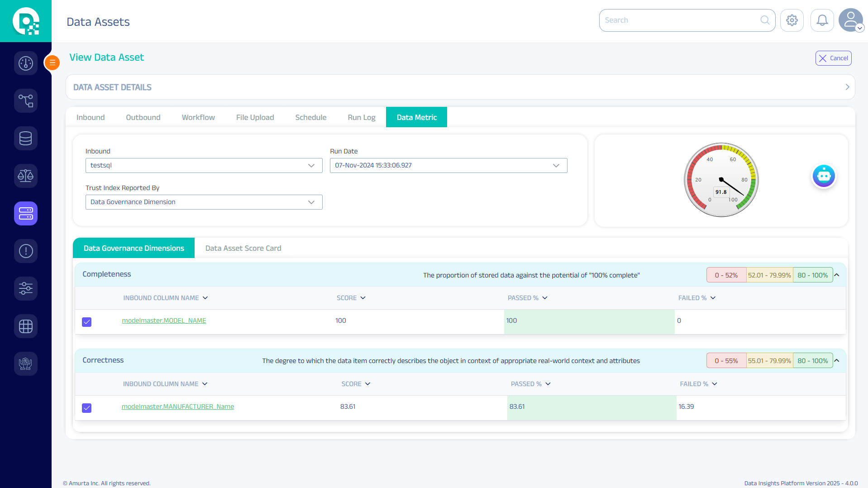This screenshot has width=868, height=488.
Task: Toggle the orange hamburger menu button
Action: tap(52, 62)
